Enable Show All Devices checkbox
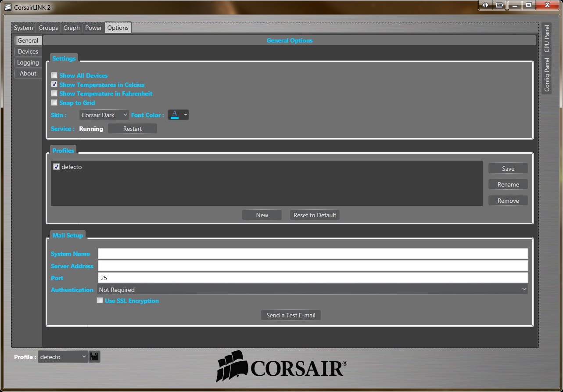Image resolution: width=563 pixels, height=392 pixels. click(x=54, y=76)
